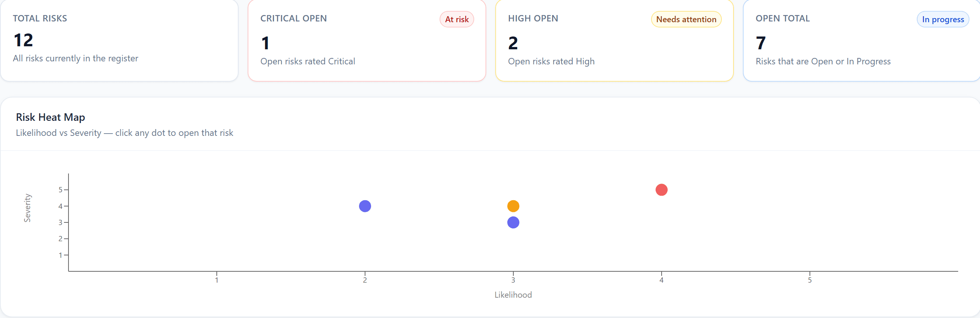980x318 pixels.
Task: Click the 'At risk' badge
Action: (x=457, y=20)
